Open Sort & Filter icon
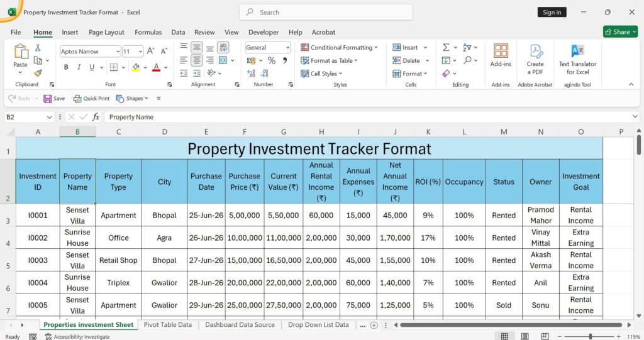 pos(467,48)
